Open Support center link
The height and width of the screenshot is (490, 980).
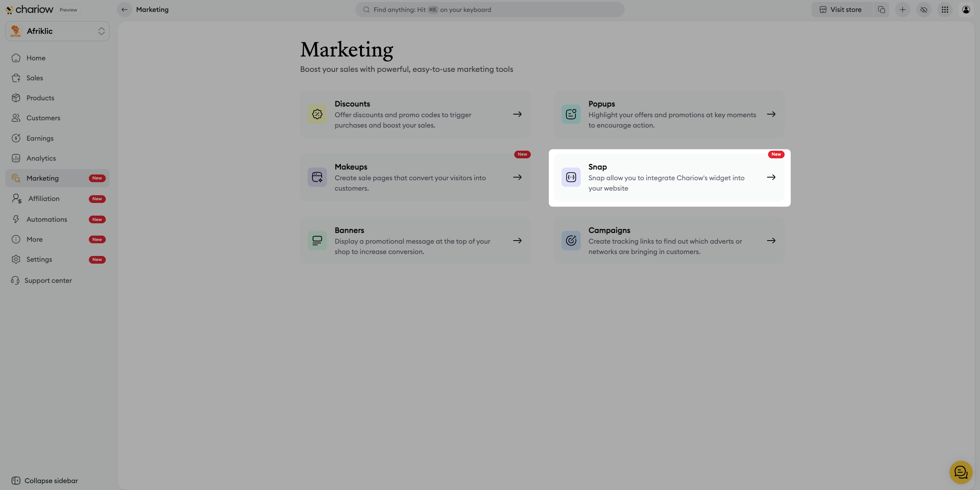click(48, 281)
